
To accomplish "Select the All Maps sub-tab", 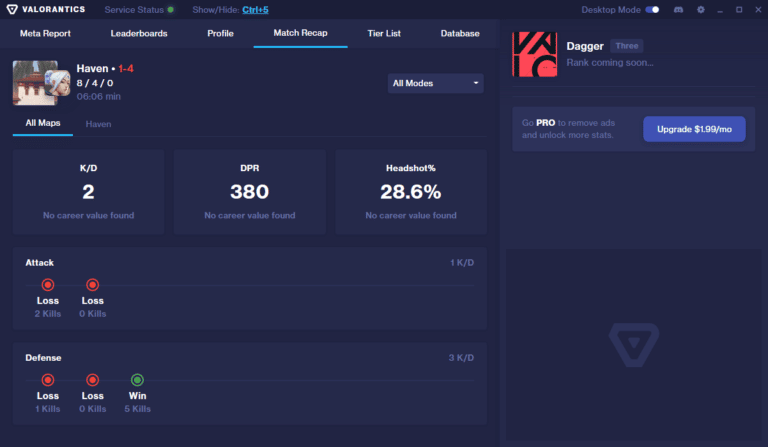I will (x=43, y=123).
